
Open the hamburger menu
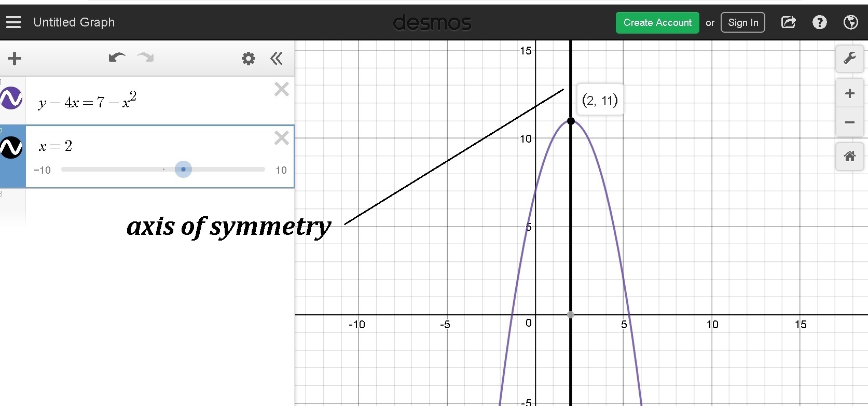click(13, 22)
